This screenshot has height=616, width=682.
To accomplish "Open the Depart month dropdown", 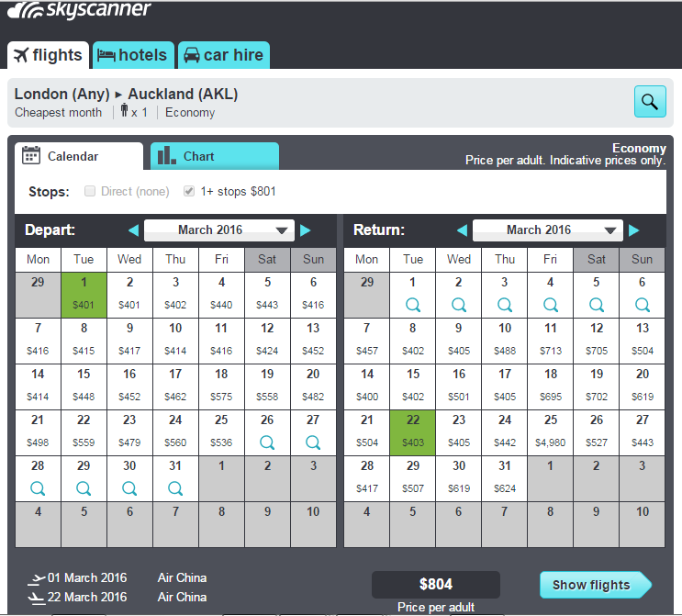I will point(219,230).
